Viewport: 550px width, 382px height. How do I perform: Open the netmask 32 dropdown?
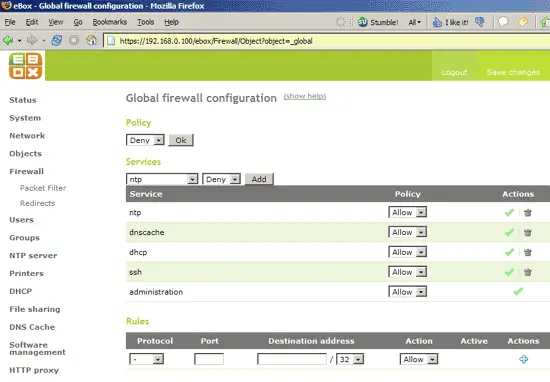[350, 359]
